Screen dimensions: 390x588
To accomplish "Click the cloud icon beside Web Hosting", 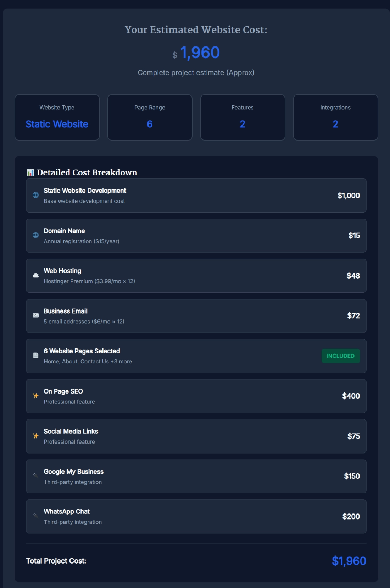I will 36,275.
